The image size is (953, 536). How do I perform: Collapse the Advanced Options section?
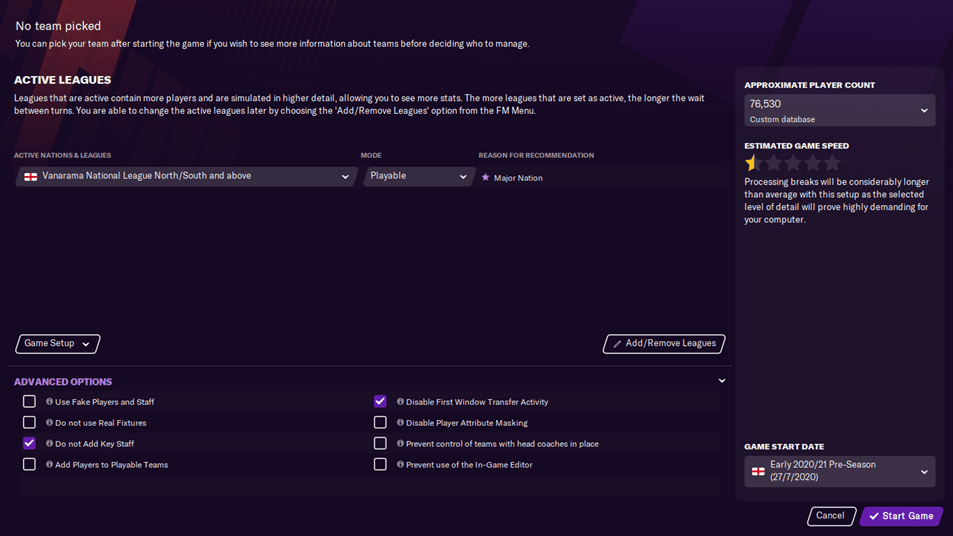[x=722, y=381]
